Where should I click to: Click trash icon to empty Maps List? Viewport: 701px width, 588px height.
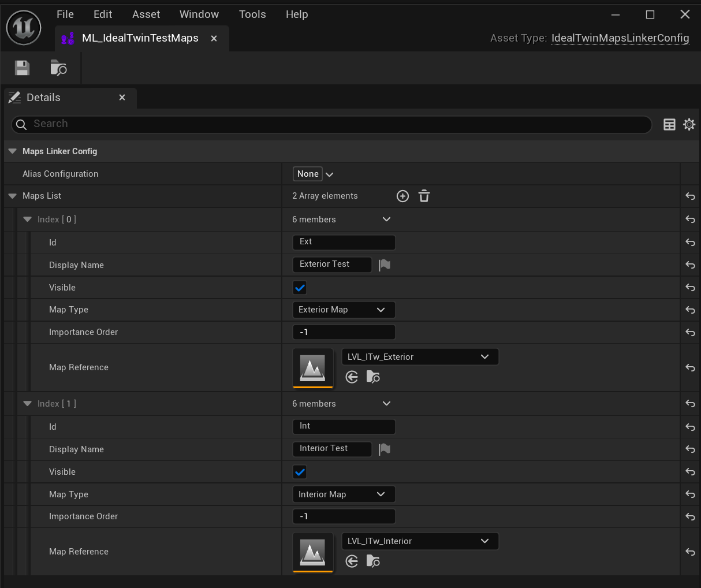[424, 196]
